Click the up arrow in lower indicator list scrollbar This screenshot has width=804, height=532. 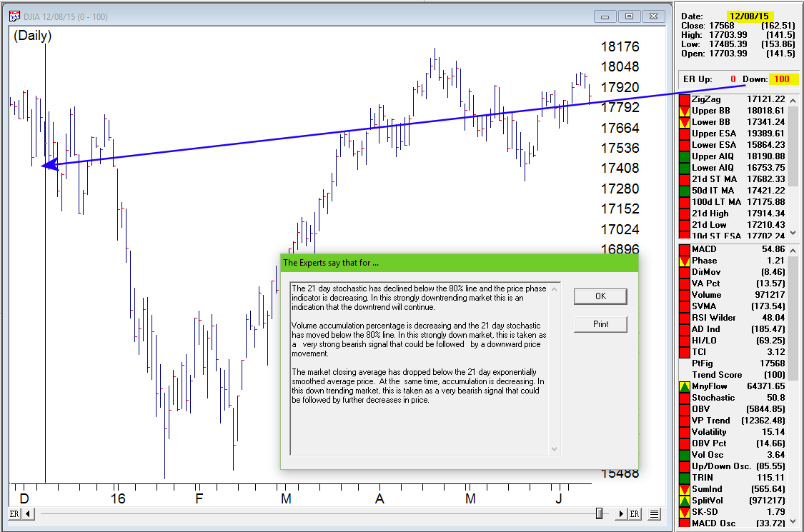[x=793, y=251]
